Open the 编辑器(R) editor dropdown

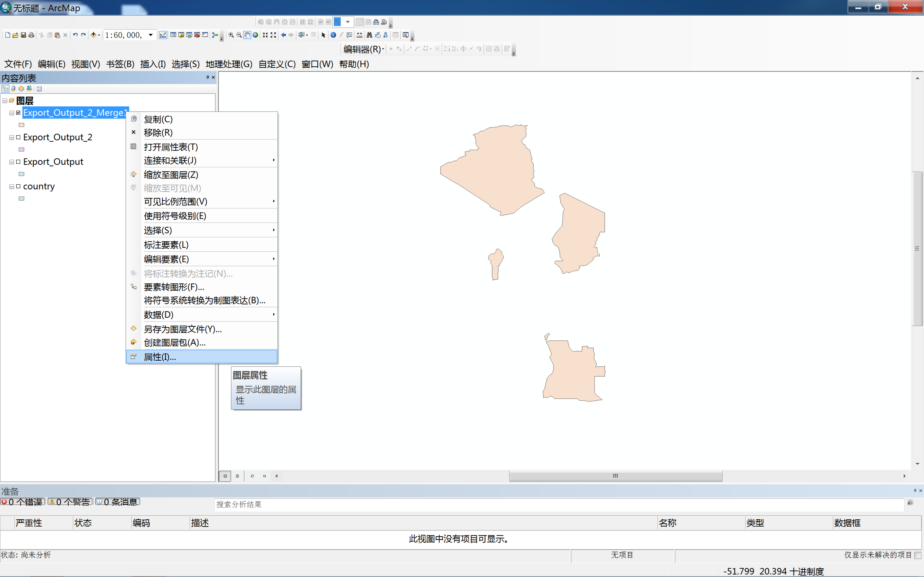click(364, 49)
